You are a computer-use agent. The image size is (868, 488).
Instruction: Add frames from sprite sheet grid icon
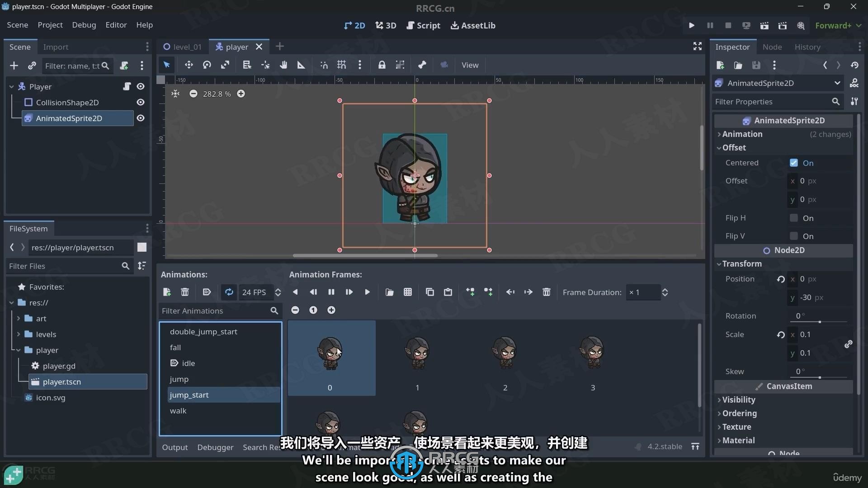(x=408, y=292)
